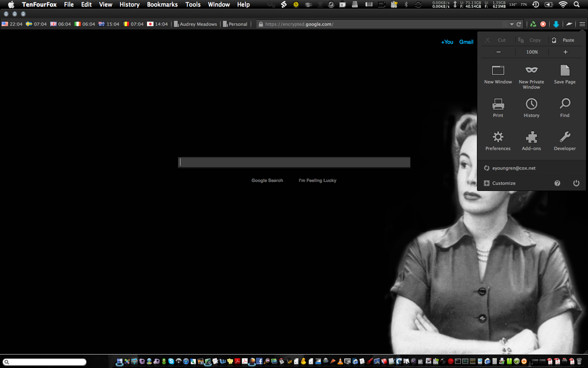Open the Developer wrench icon
The width and height of the screenshot is (588, 368).
pos(565,137)
